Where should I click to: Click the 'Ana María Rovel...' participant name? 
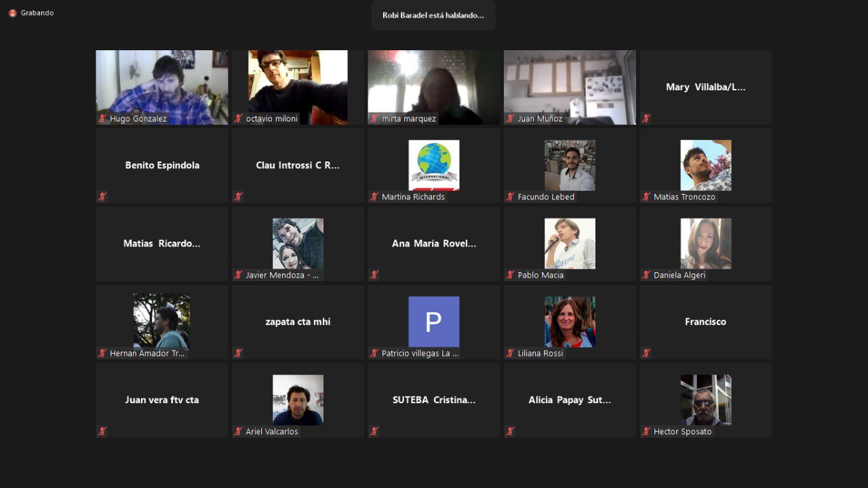tap(434, 243)
